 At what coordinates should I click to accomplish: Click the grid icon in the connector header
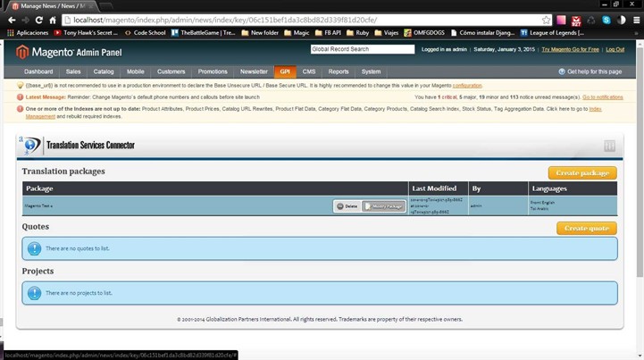tap(609, 146)
